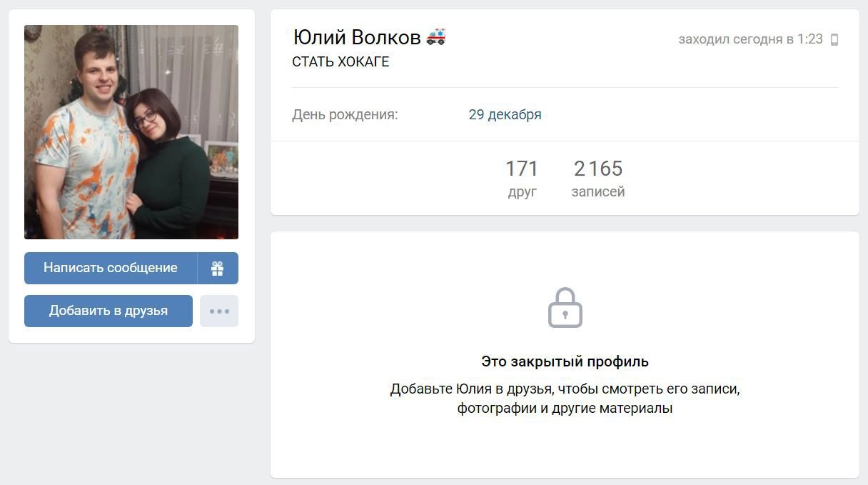Open the 171 друг friends counter

click(x=522, y=178)
